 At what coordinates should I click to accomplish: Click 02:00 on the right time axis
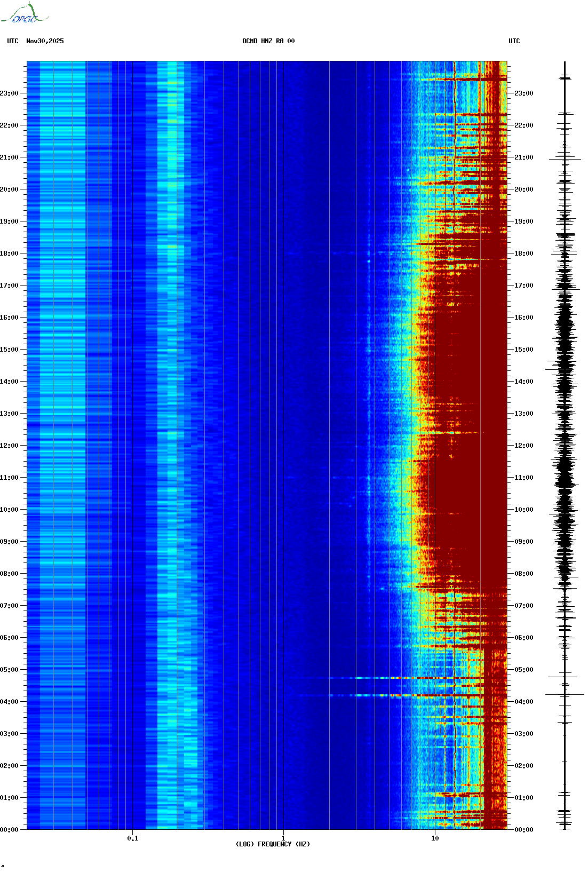click(x=524, y=766)
